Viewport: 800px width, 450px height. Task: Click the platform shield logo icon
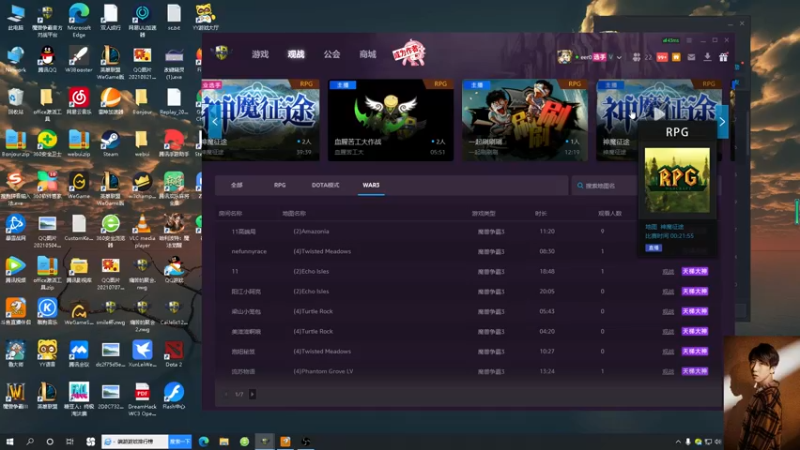pyautogui.click(x=222, y=53)
